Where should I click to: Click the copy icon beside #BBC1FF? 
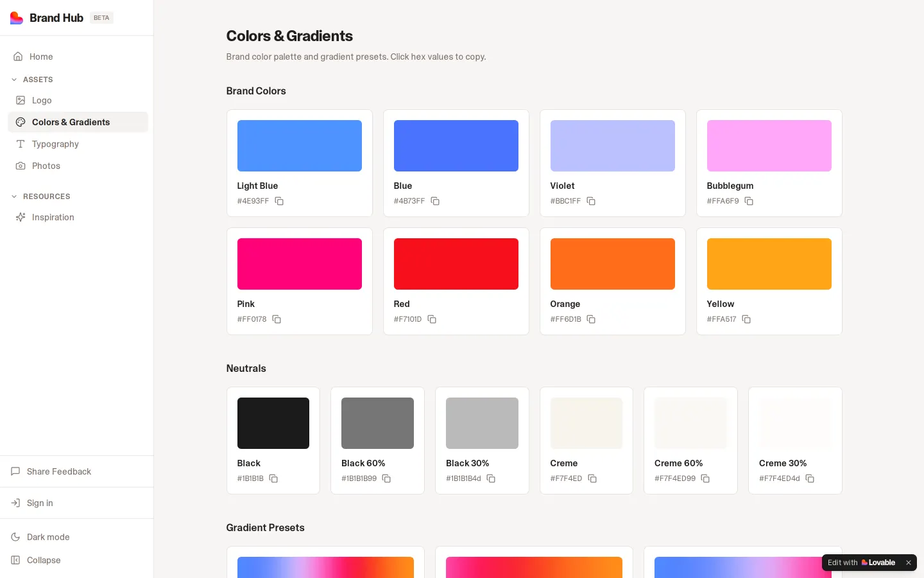click(591, 201)
